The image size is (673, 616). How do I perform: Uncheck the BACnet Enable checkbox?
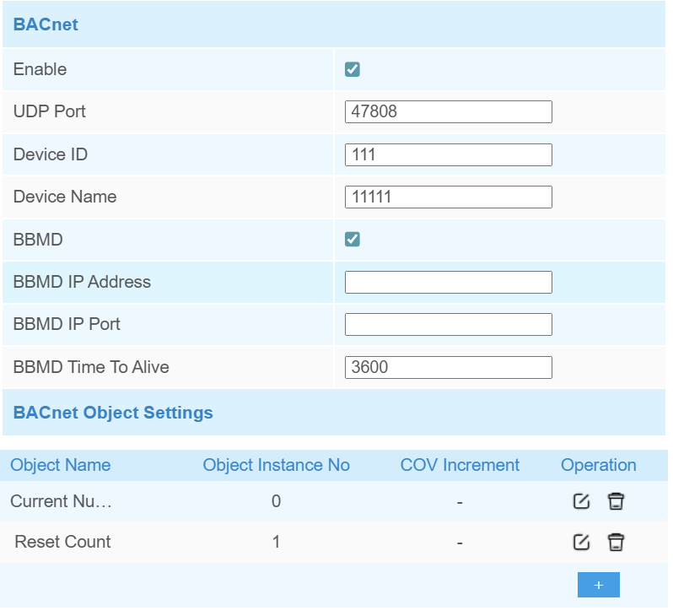tap(353, 69)
